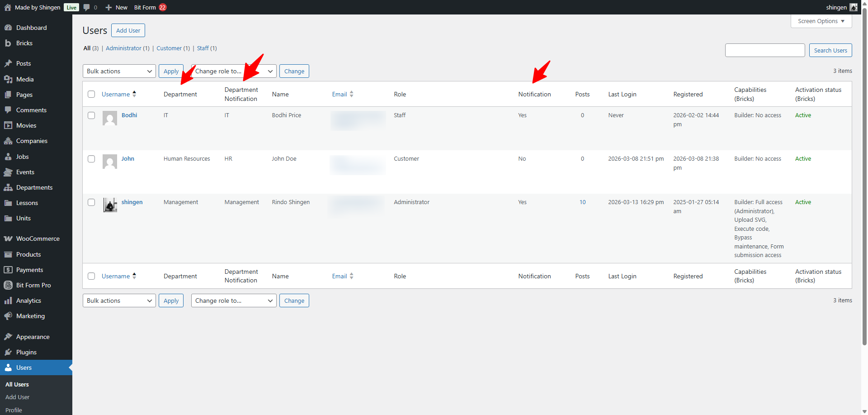
Task: Filter users by Administrator role
Action: [x=123, y=48]
